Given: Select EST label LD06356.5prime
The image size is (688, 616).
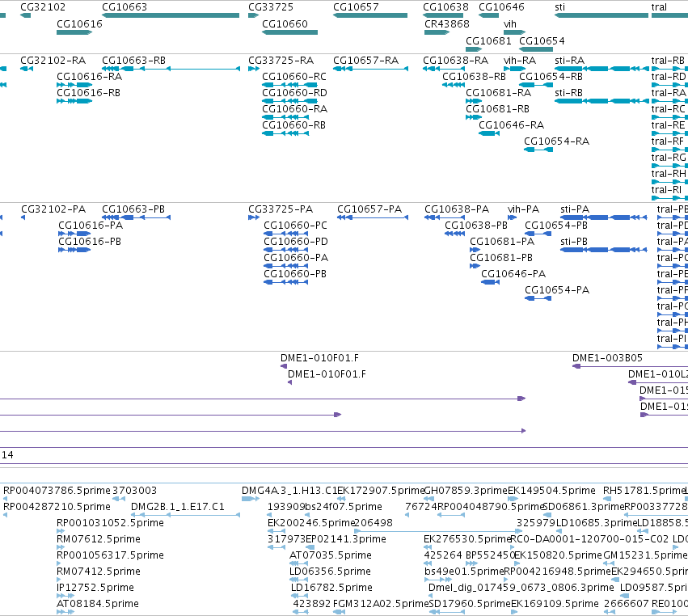Looking at the screenshot, I should pyautogui.click(x=330, y=572).
